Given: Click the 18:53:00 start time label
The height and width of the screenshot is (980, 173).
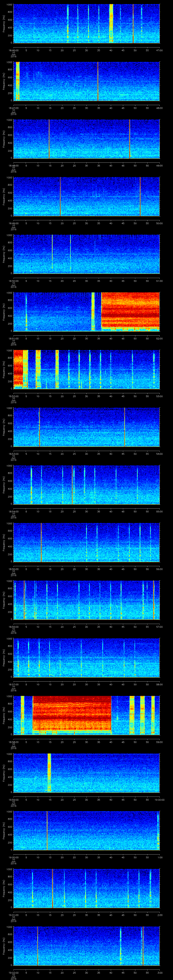Looking at the screenshot, I should tap(13, 454).
